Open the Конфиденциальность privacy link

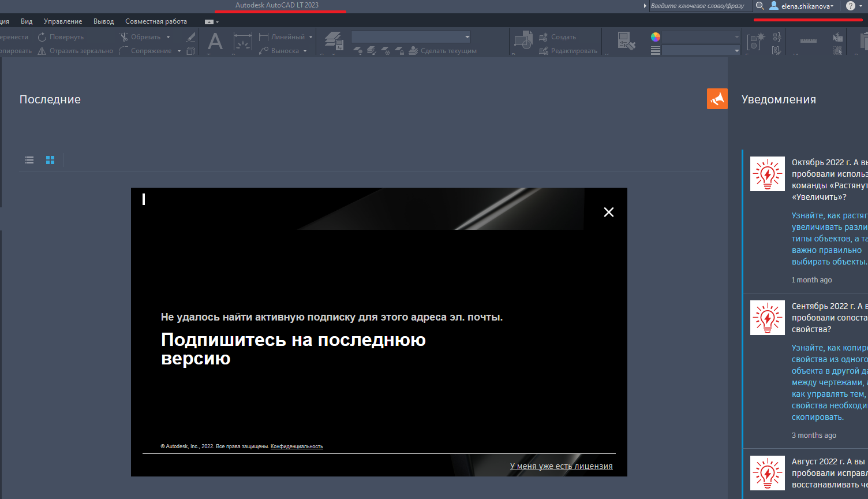(x=297, y=446)
